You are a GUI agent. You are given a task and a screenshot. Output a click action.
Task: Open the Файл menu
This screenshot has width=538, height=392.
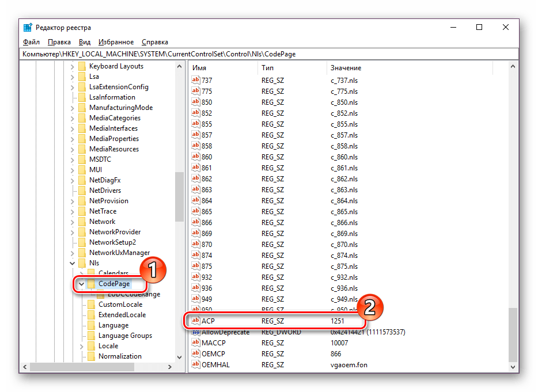31,42
